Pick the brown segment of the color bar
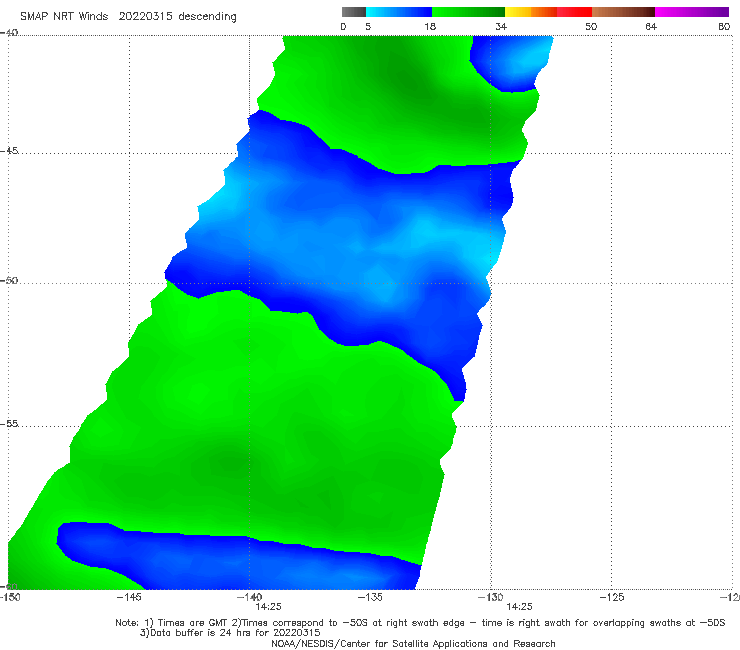This screenshot has width=740, height=650. 623,12
